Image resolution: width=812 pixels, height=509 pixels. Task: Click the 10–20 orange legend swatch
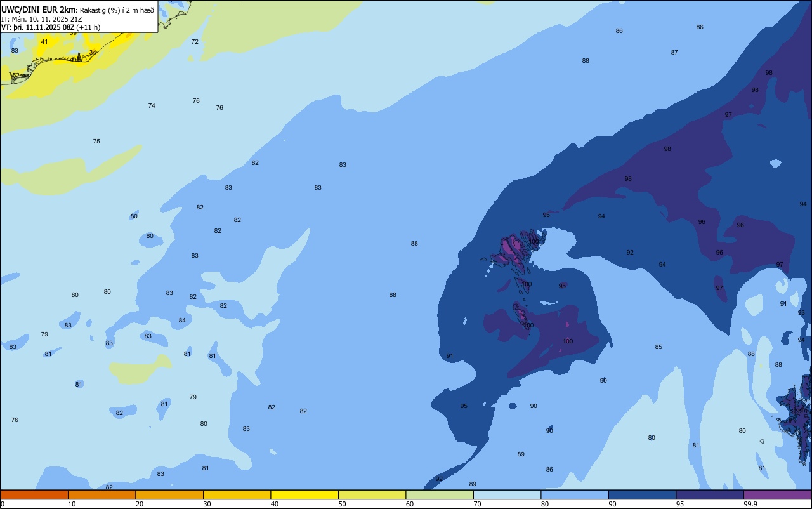point(101,494)
